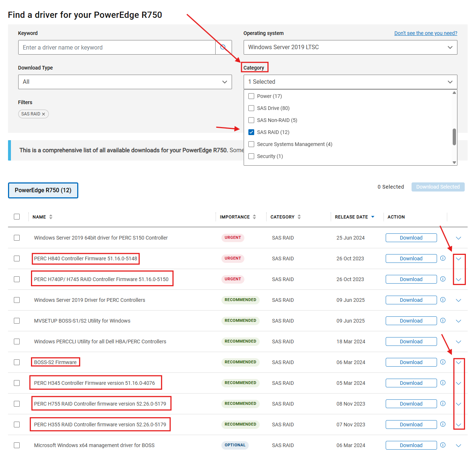Screen dimensions: 476x454
Task: Click the info icon beside BOSS-S2 Firmware download
Action: [x=443, y=362]
